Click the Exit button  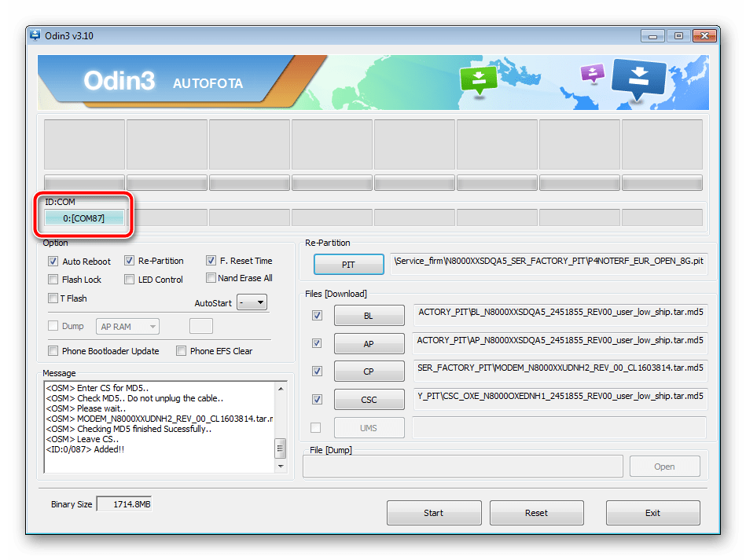pyautogui.click(x=652, y=513)
